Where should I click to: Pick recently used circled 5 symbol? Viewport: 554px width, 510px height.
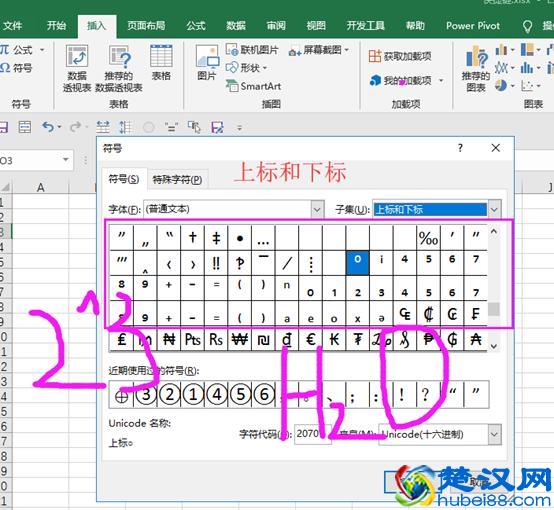(x=241, y=394)
